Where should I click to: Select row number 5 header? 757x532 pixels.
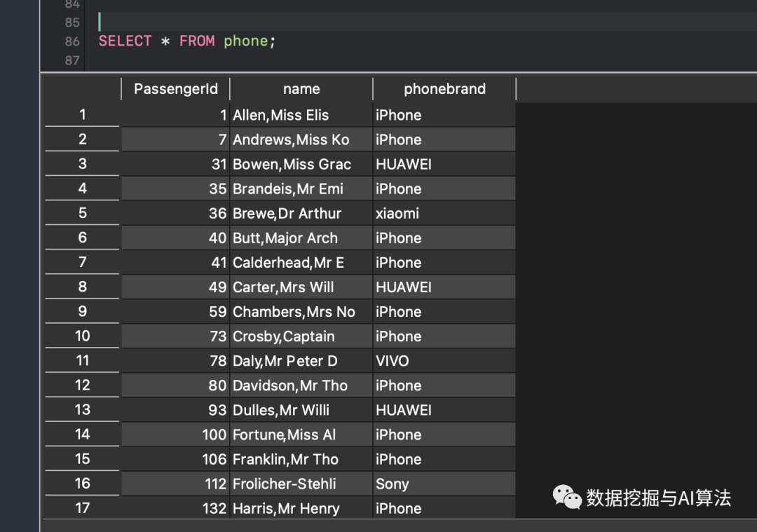point(82,213)
